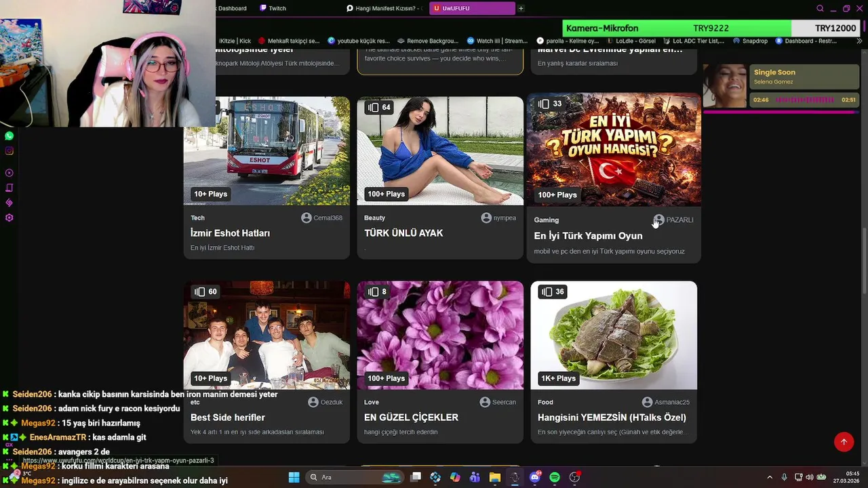
Task: Open the LoL ADC Tier List bookmark
Action: point(694,41)
